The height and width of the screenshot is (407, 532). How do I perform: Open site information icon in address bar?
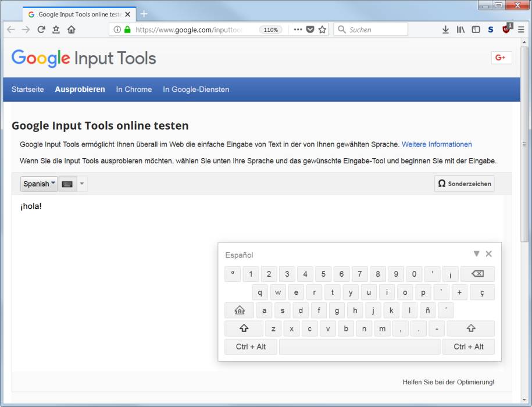117,30
